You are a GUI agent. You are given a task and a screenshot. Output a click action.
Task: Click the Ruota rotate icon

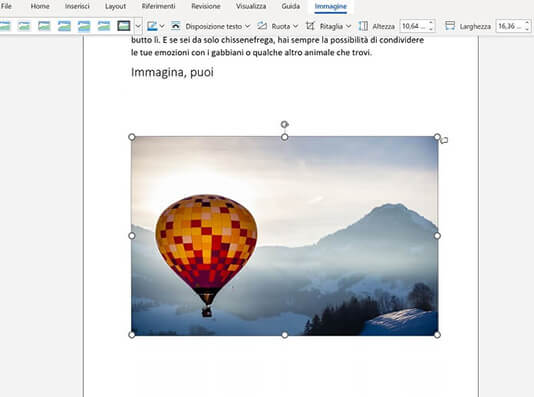coord(262,26)
